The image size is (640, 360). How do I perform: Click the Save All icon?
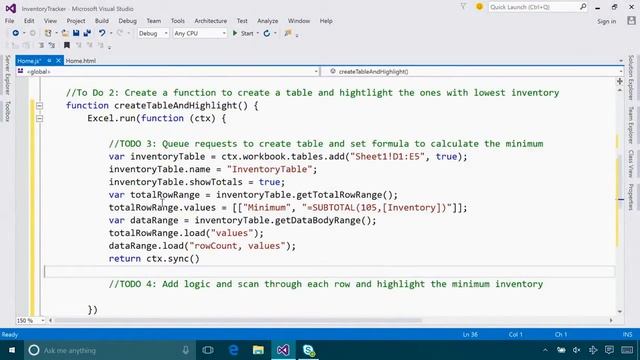click(x=87, y=33)
